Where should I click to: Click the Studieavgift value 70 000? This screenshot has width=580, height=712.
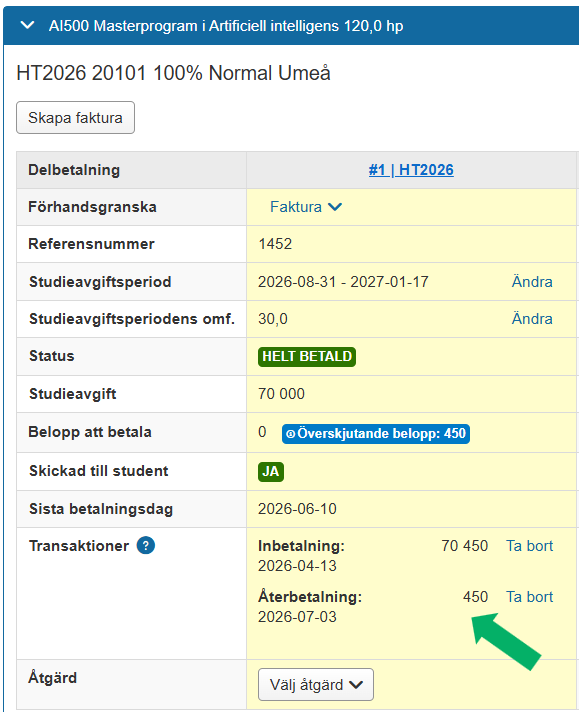click(x=281, y=394)
